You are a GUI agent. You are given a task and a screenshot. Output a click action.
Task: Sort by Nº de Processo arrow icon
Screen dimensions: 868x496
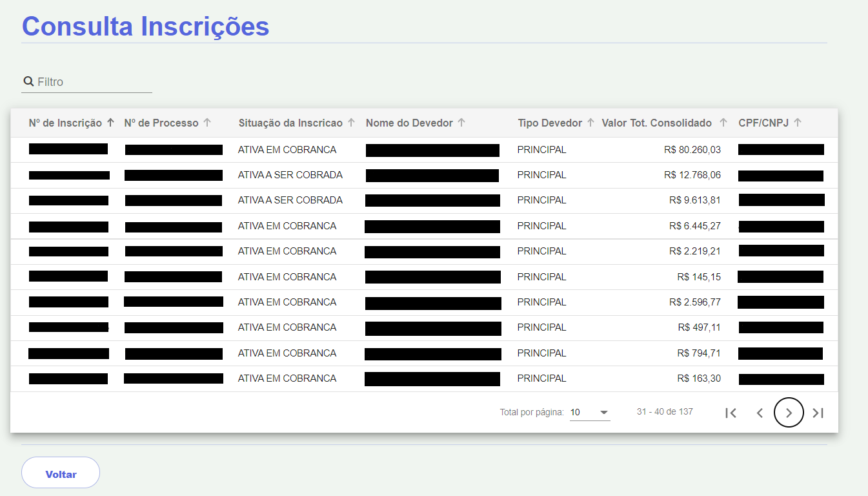click(207, 123)
